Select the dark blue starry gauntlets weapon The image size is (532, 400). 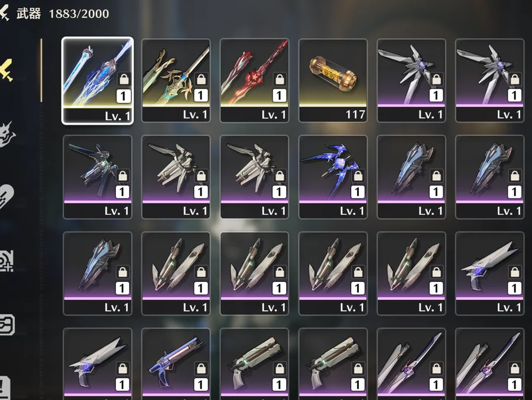[333, 177]
